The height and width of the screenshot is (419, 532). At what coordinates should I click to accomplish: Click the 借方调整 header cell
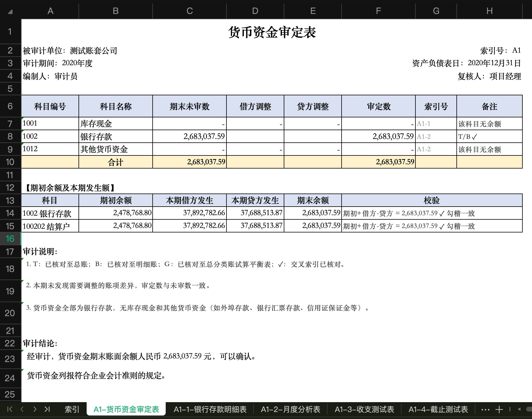click(255, 106)
